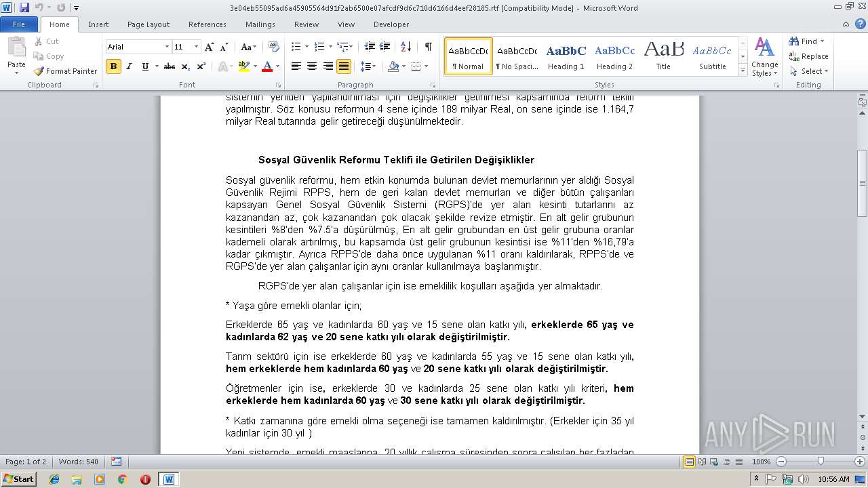Open the font size dropdown
The height and width of the screenshot is (488, 868).
click(x=197, y=47)
